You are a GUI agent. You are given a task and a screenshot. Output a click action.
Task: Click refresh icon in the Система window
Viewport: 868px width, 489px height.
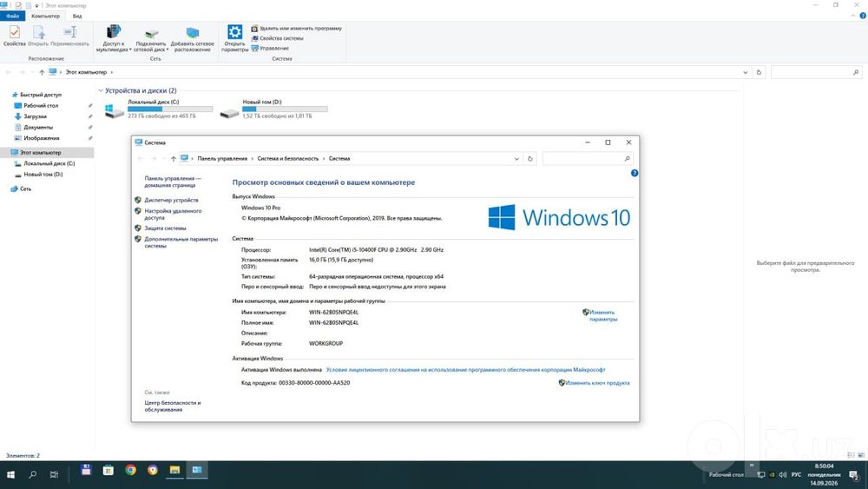pyautogui.click(x=530, y=159)
